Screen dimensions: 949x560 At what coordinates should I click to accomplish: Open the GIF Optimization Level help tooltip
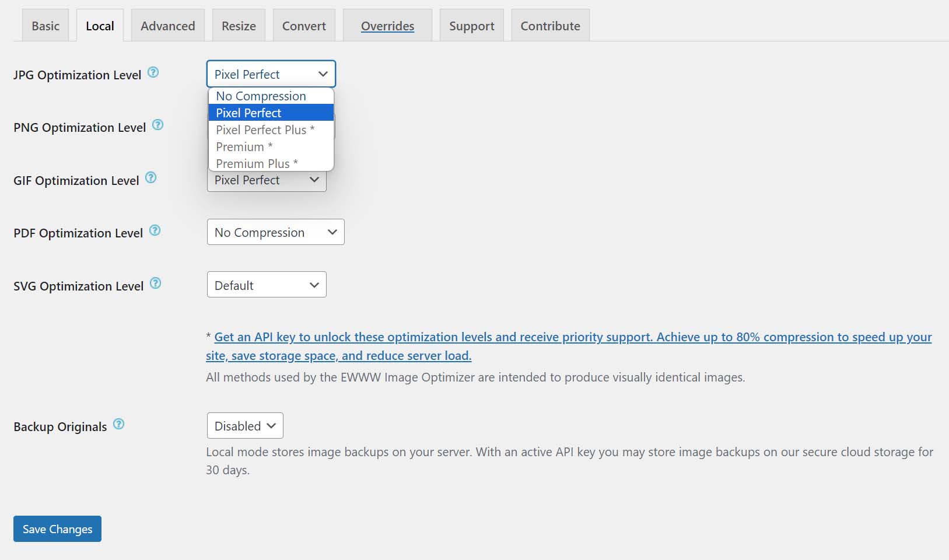coord(150,177)
